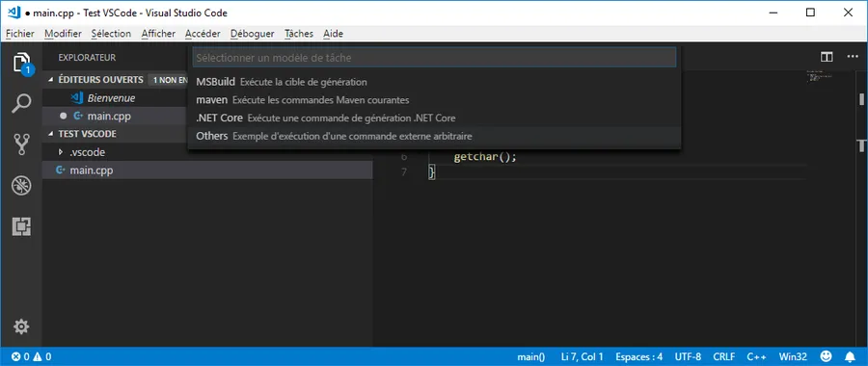Screen dimensions: 868x366
Task: Focus the task template search field
Action: tap(434, 58)
